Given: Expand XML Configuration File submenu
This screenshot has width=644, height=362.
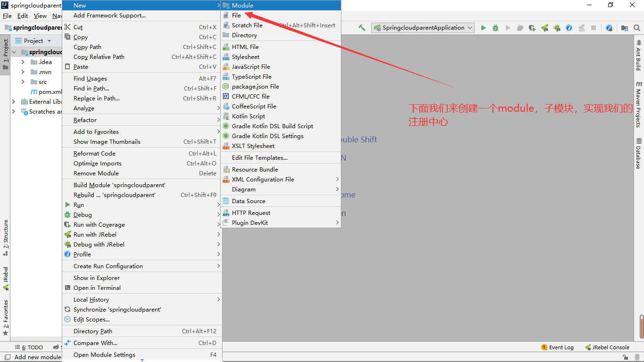Looking at the screenshot, I should [281, 180].
